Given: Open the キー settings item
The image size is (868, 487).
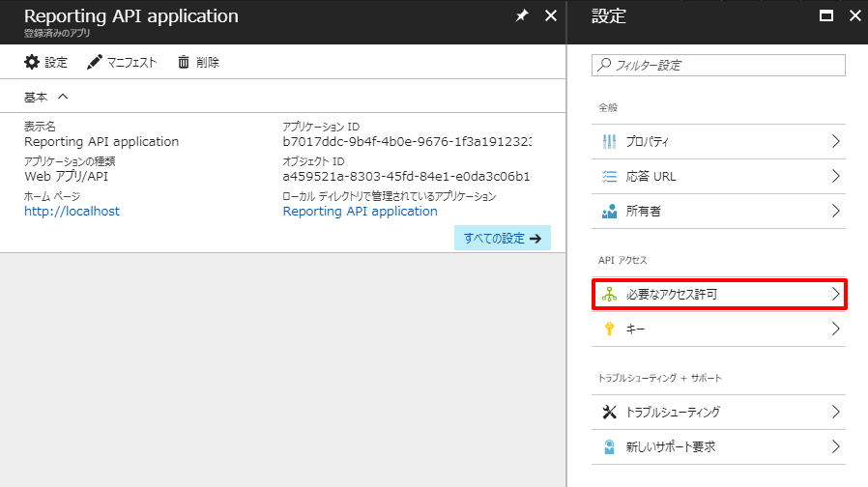Looking at the screenshot, I should coord(718,329).
